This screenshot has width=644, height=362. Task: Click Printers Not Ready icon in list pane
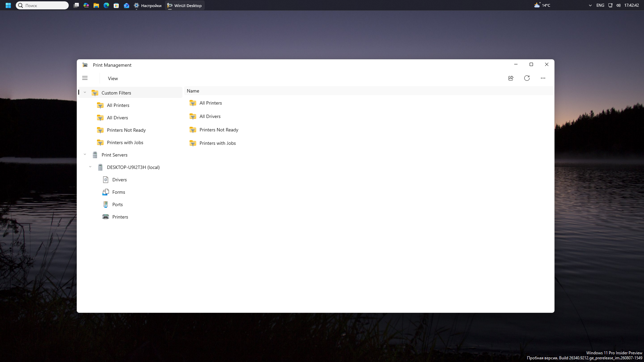[x=193, y=130]
